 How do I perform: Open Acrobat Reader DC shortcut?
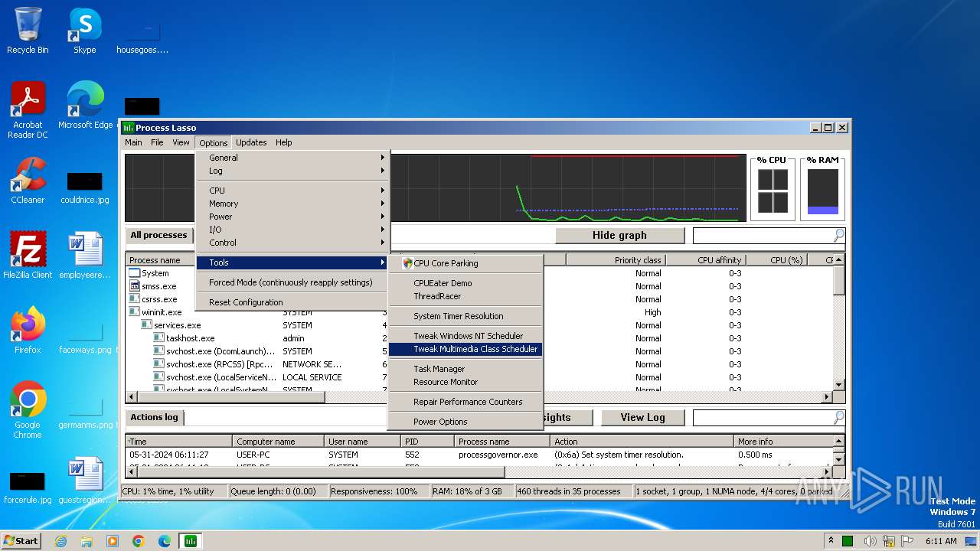(28, 110)
